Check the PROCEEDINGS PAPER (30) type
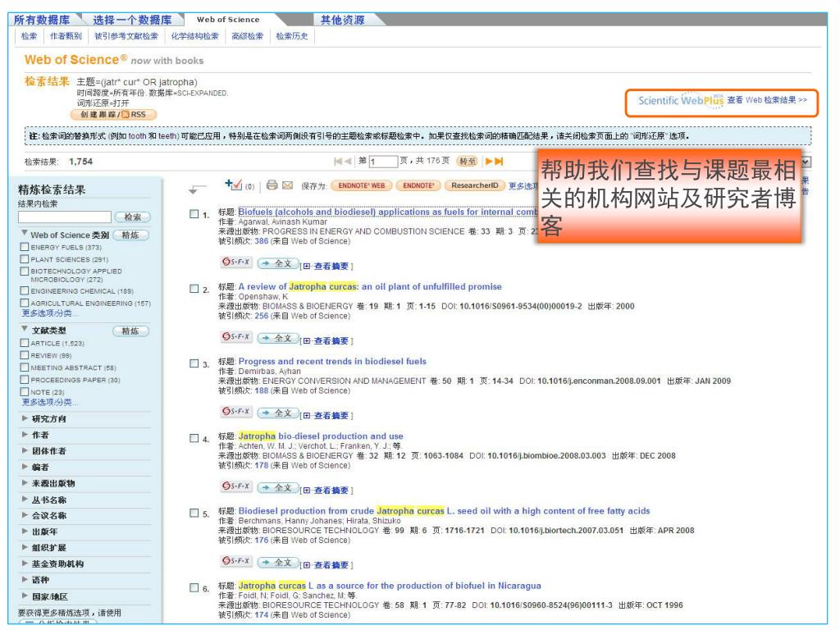 (x=24, y=380)
